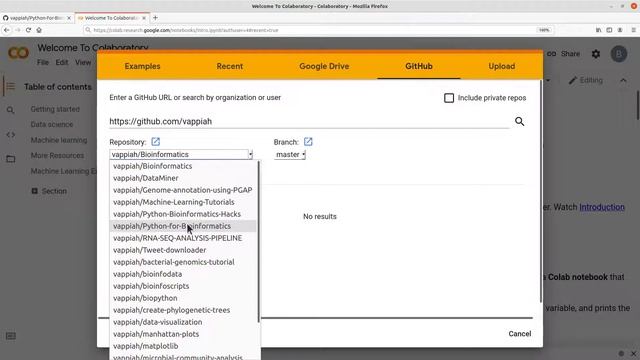Collapse the header with the up chevron

623,80
